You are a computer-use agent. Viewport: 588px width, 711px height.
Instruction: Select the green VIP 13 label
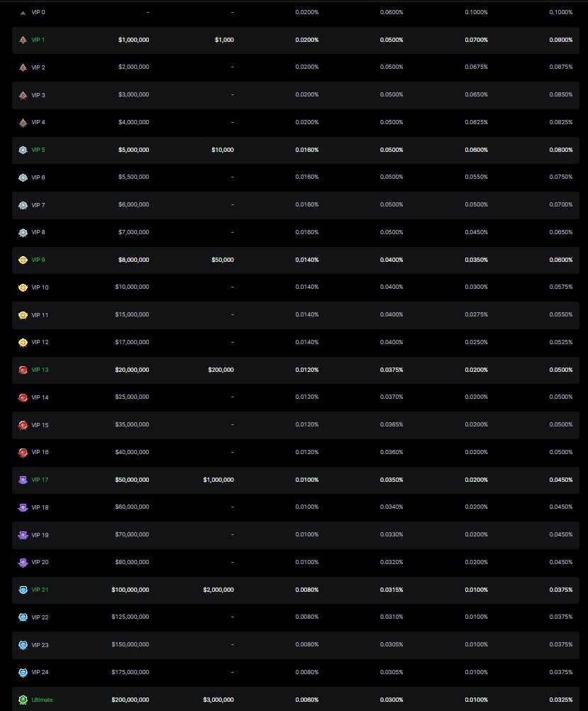pyautogui.click(x=40, y=370)
